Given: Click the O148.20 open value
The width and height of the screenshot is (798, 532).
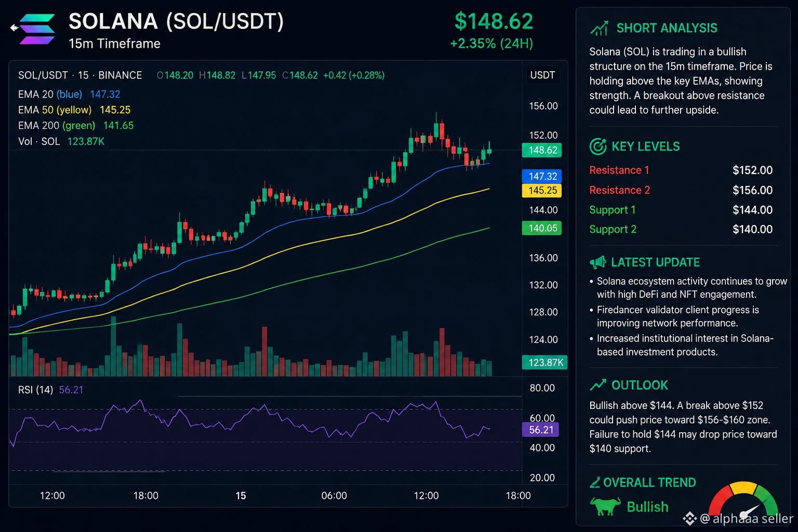Looking at the screenshot, I should pyautogui.click(x=175, y=75).
